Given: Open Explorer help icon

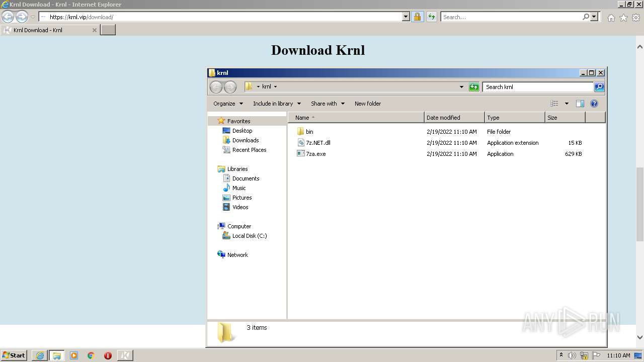Looking at the screenshot, I should tap(594, 104).
